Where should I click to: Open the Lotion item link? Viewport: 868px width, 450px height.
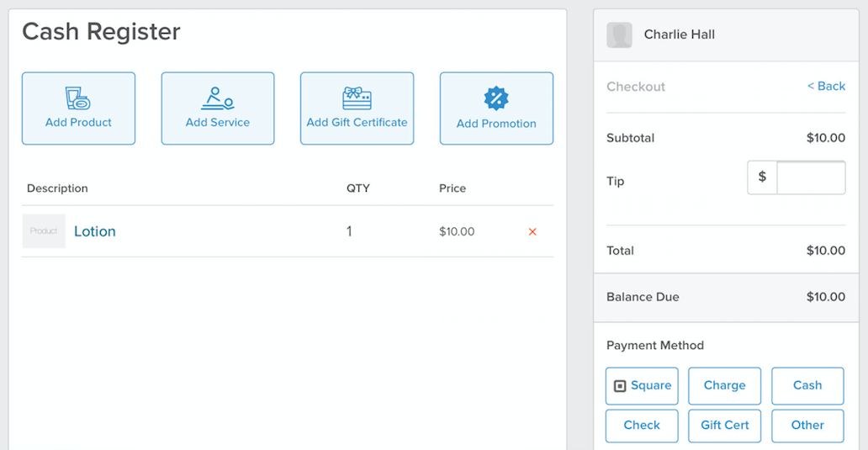(x=95, y=231)
